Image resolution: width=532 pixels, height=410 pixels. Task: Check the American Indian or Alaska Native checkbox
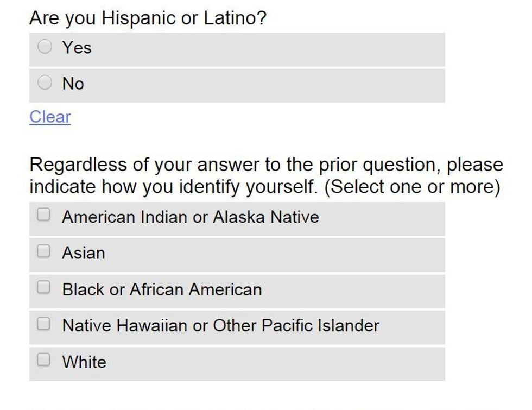click(x=43, y=216)
